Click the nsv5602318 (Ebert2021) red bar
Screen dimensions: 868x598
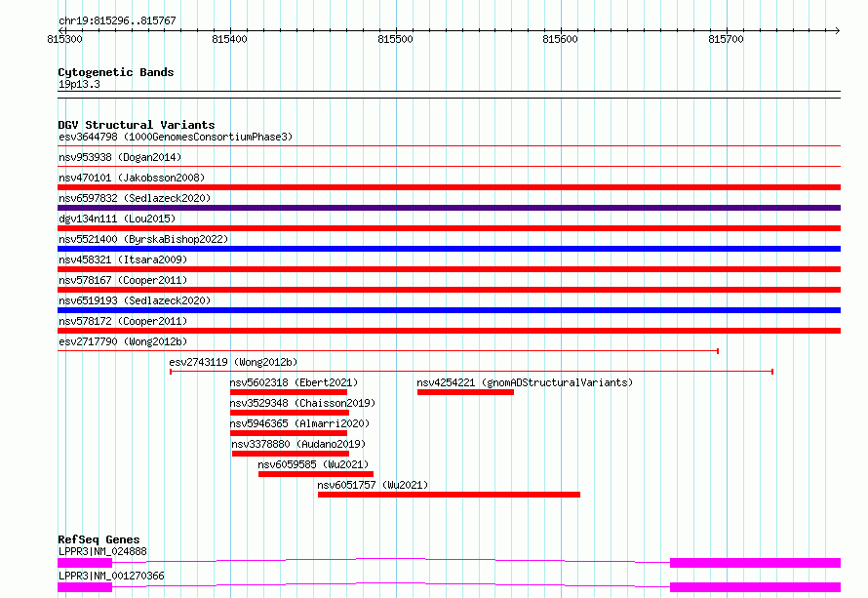point(289,392)
